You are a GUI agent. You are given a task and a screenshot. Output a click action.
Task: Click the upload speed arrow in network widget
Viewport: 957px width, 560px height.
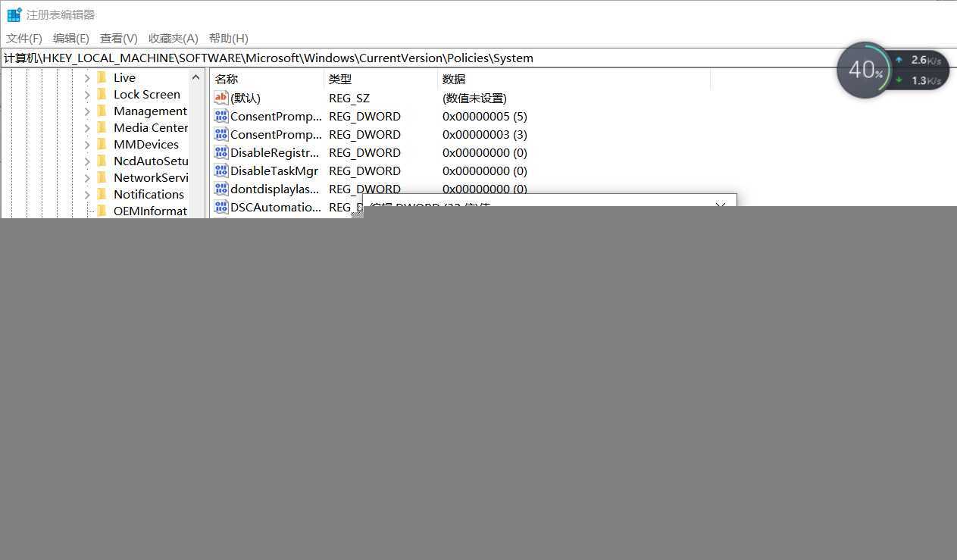[x=899, y=60]
